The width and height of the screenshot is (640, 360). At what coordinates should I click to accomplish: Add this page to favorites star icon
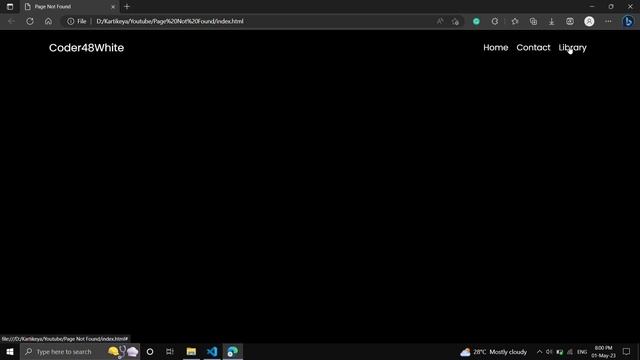pyautogui.click(x=455, y=21)
